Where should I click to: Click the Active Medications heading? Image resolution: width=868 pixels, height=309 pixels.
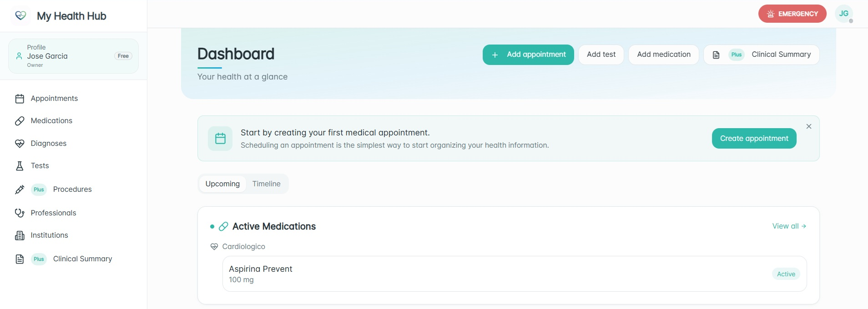tap(274, 226)
